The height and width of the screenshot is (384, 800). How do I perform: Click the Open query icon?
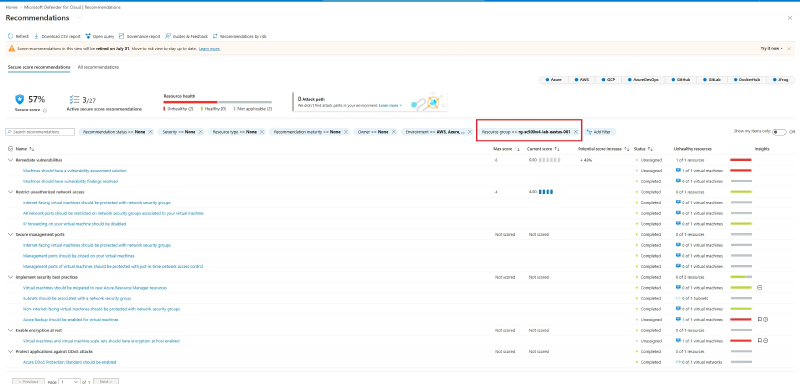(88, 37)
